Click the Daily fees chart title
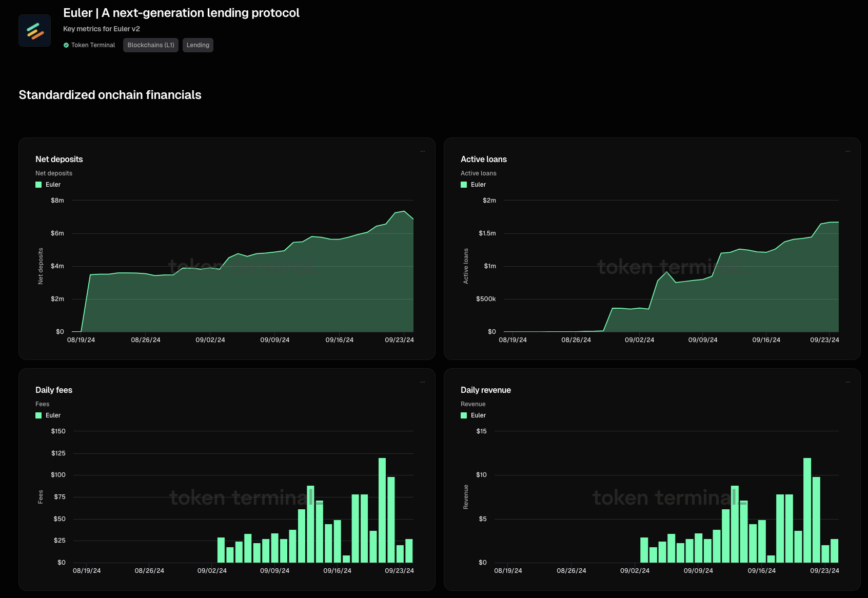This screenshot has width=868, height=598. point(54,390)
